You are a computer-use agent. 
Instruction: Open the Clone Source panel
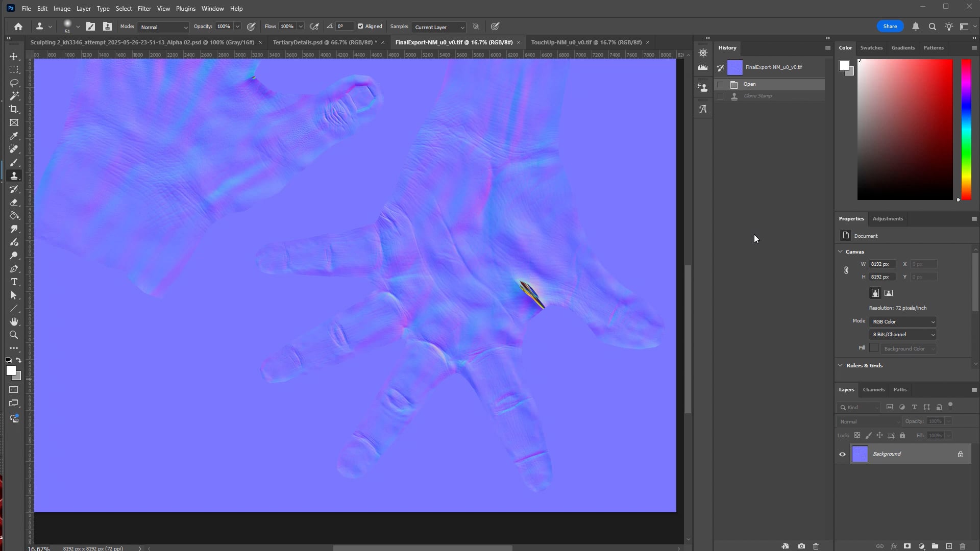703,87
